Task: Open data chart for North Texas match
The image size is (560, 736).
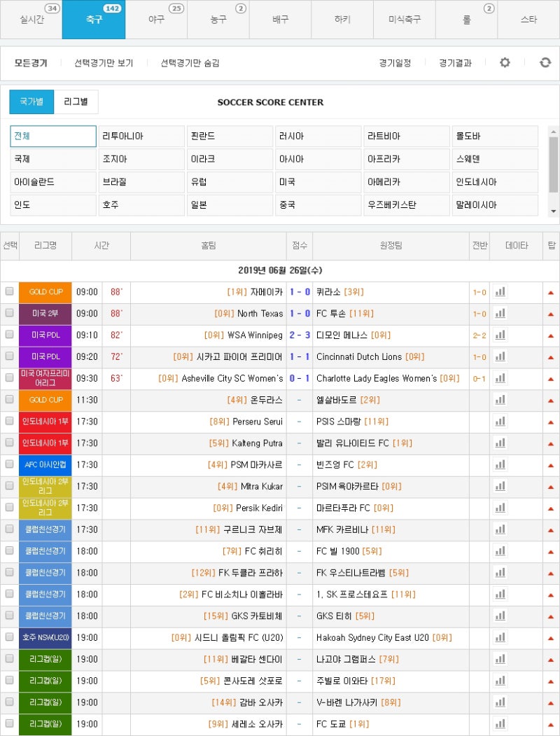Action: [500, 314]
